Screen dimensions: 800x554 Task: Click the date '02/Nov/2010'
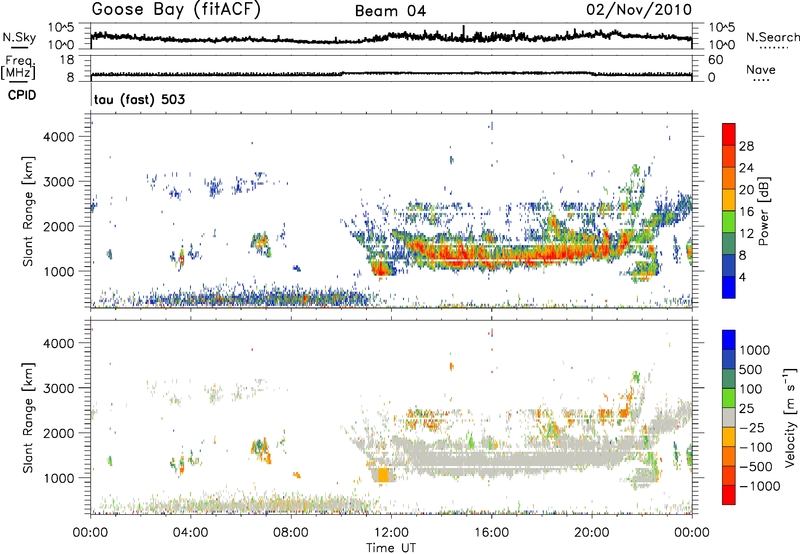[x=639, y=10]
